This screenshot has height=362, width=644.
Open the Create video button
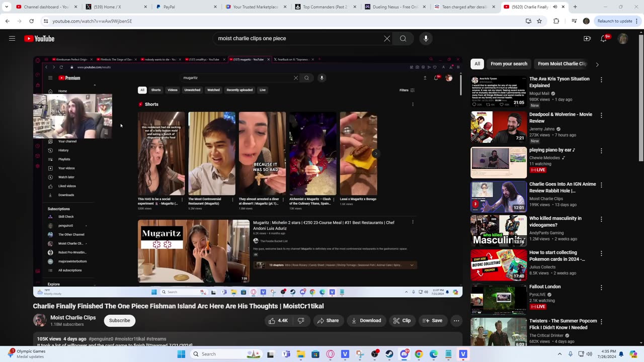[x=587, y=39]
